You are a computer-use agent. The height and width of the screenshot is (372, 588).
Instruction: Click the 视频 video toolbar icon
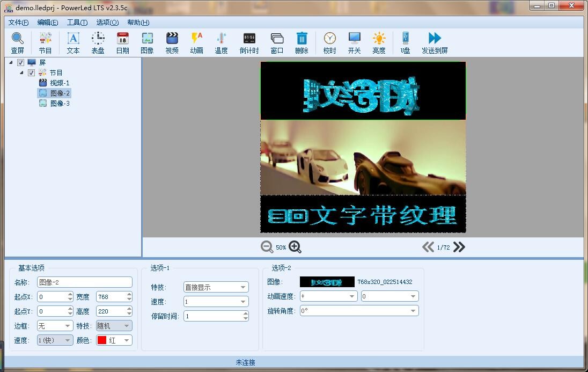172,42
